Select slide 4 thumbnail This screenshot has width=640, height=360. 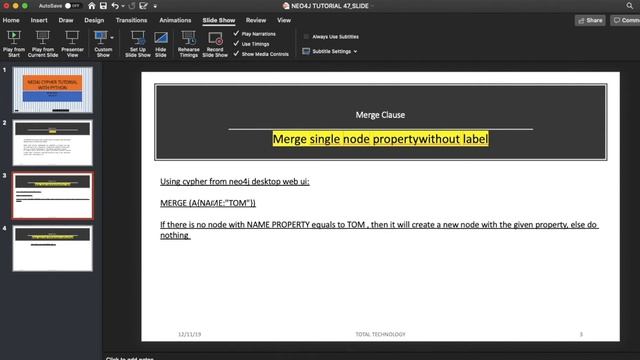point(53,248)
